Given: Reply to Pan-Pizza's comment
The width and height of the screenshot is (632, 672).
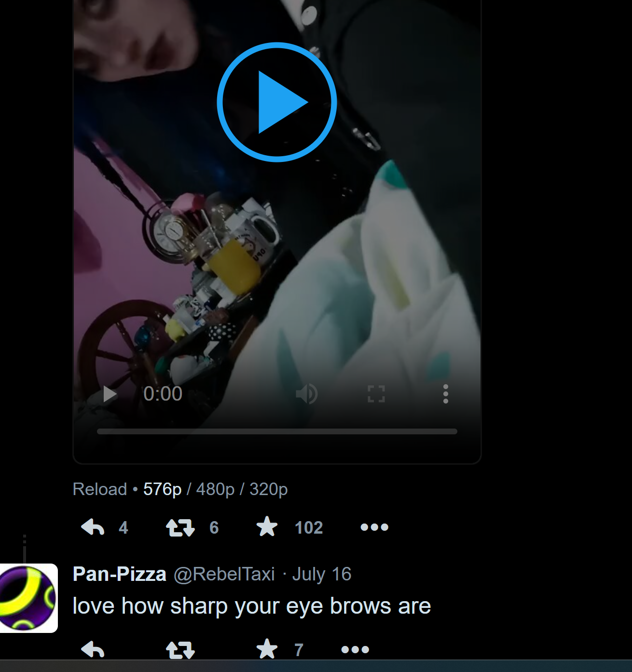Looking at the screenshot, I should coord(93,650).
